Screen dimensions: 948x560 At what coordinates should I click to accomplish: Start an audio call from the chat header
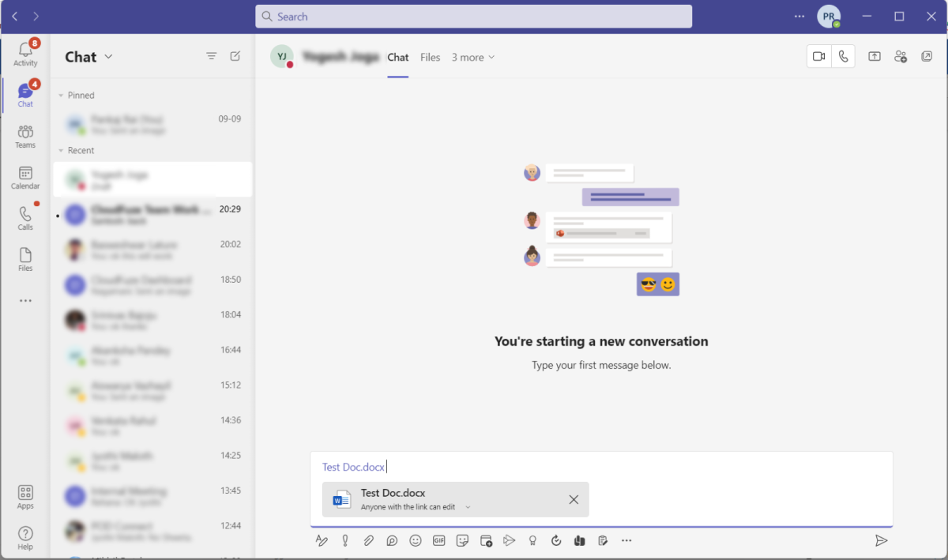tap(843, 57)
